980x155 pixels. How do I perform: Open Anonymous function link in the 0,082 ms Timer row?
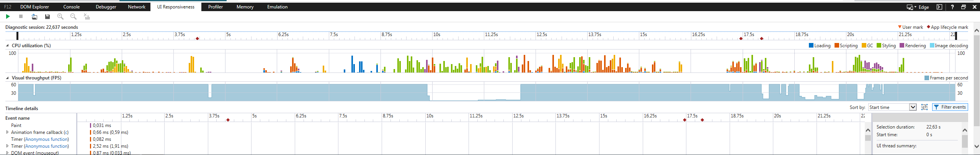(x=46, y=139)
